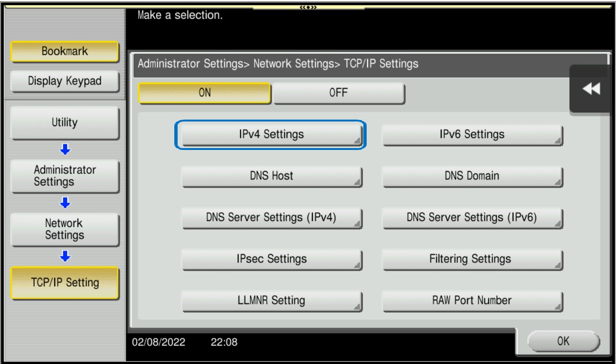Click the top panel drag handle
The width and height of the screenshot is (616, 364).
(x=309, y=7)
